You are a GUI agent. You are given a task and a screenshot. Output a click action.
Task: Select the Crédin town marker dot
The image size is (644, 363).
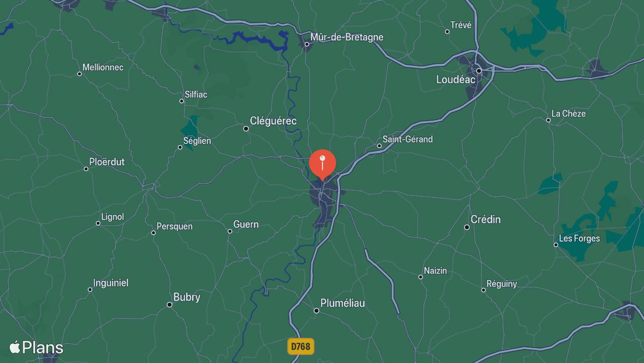467,227
